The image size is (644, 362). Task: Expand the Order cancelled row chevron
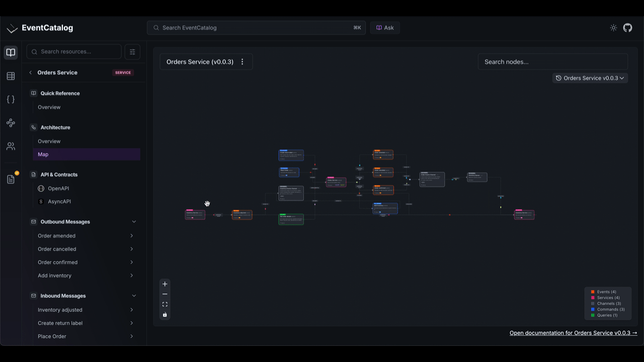click(132, 249)
